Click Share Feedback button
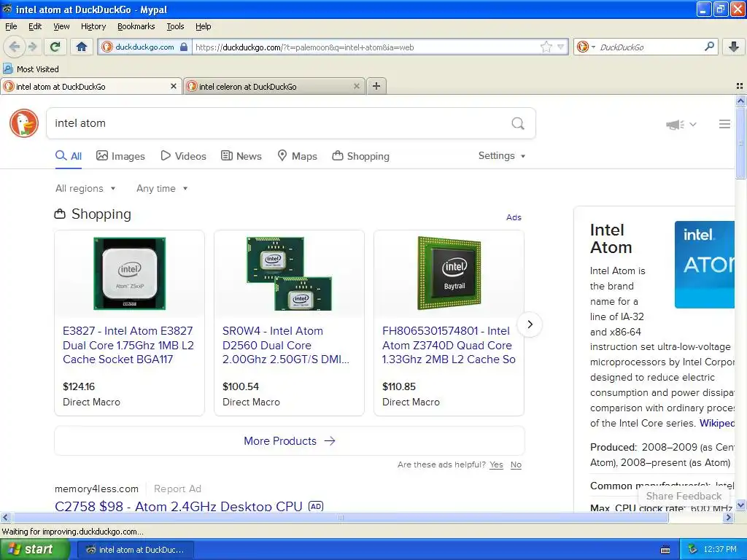747x560 pixels. [684, 496]
